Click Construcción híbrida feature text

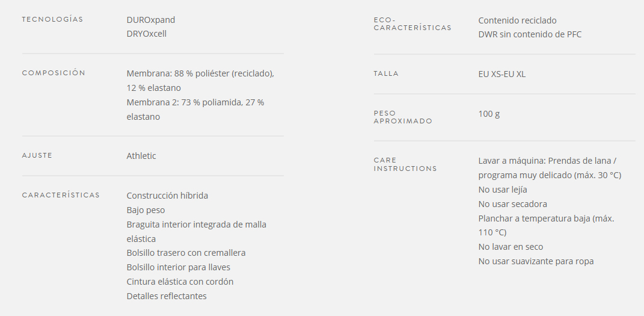point(167,196)
